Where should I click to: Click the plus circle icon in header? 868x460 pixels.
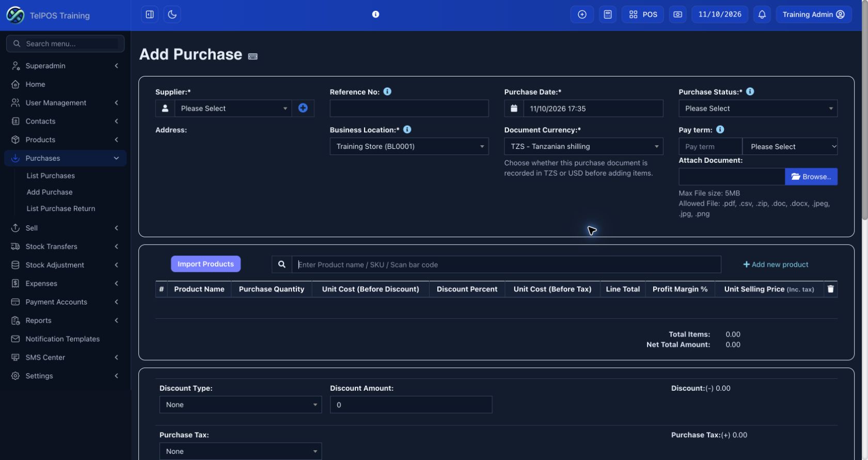582,14
